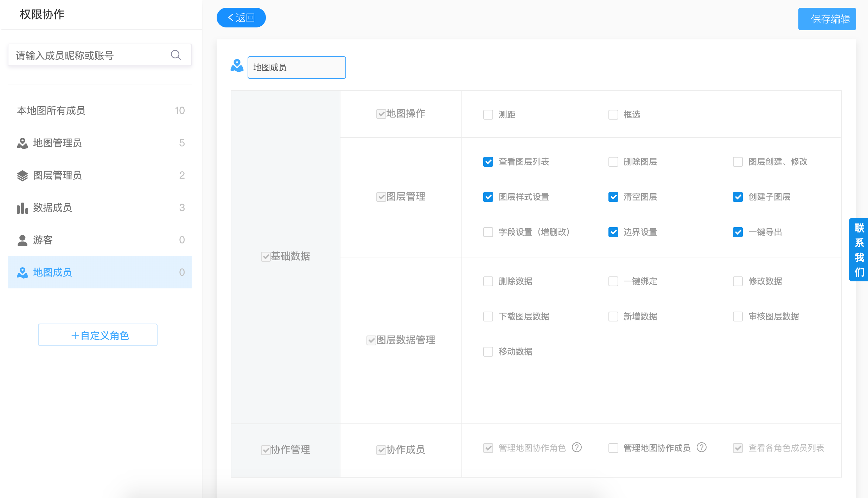
Task: Check 管理地图协作成员 checkbox
Action: (613, 448)
